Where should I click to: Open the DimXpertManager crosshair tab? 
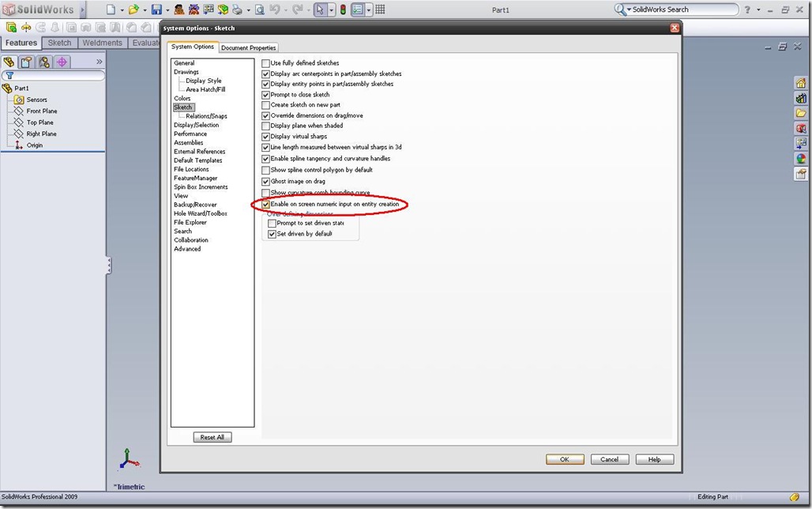[x=62, y=62]
